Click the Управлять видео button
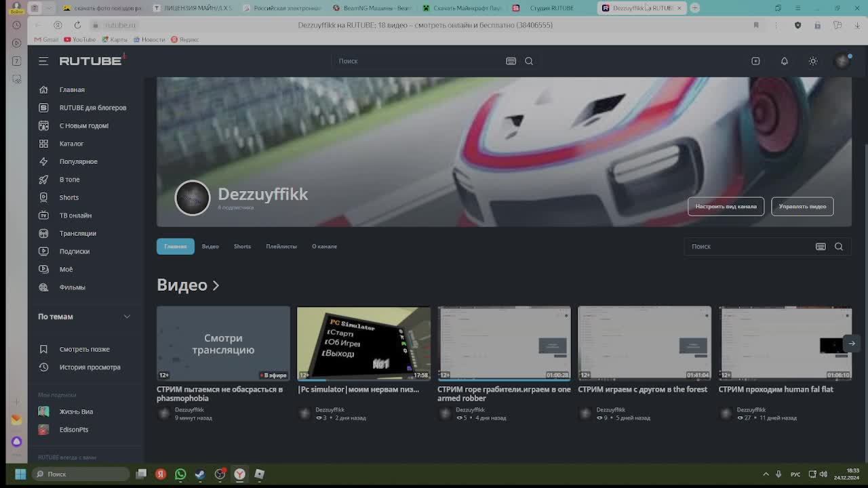 click(x=802, y=206)
